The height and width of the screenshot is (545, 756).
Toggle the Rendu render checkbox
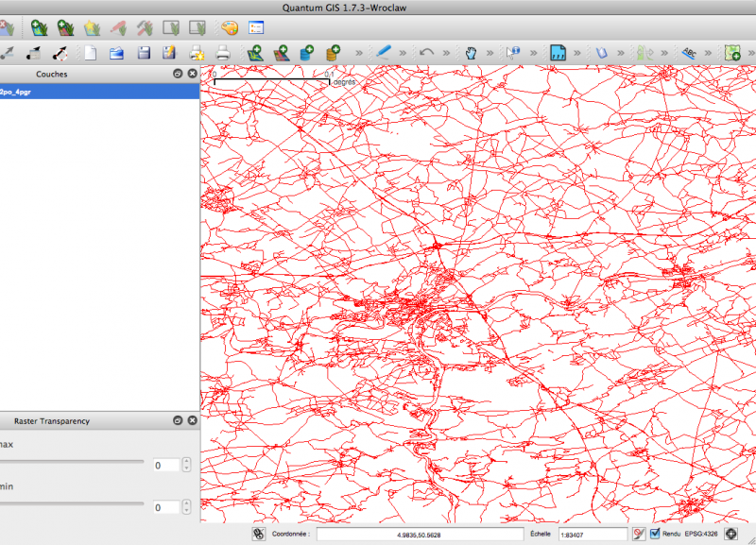click(655, 534)
